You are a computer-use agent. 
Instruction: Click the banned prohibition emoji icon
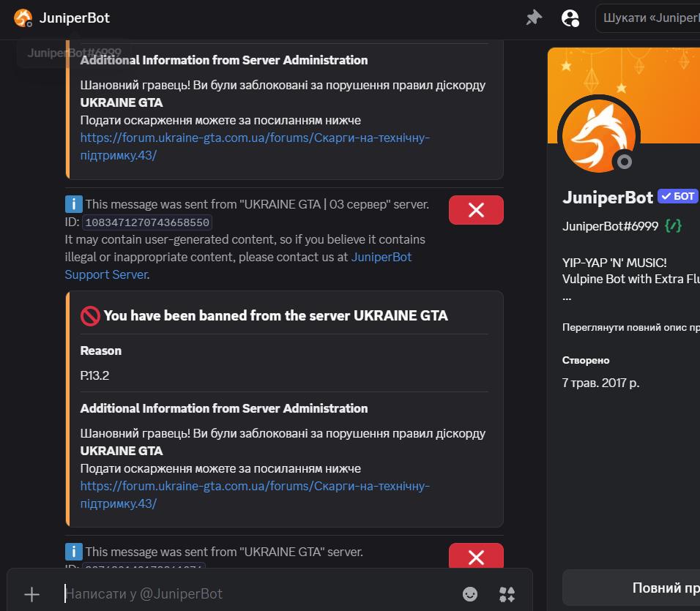tap(90, 316)
